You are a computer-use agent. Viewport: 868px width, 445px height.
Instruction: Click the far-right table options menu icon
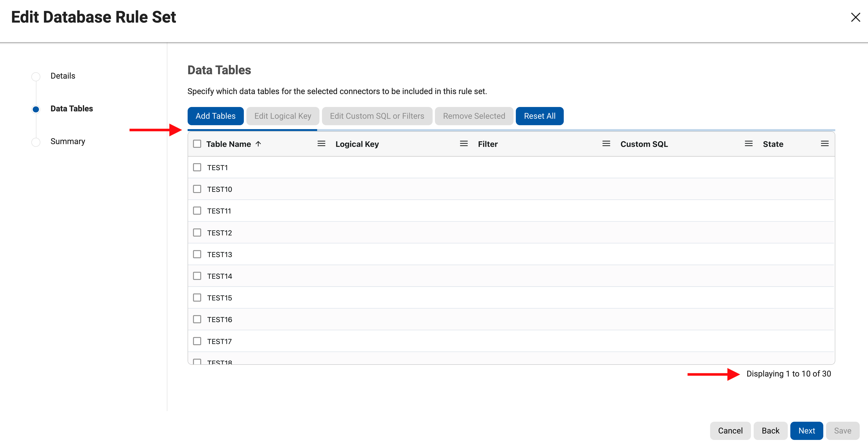pyautogui.click(x=825, y=143)
